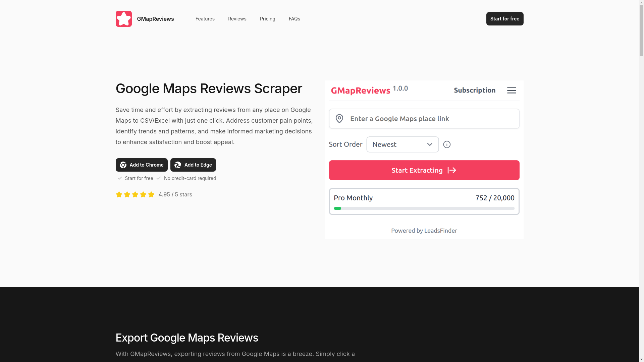
Task: Click the arrow icon on Start Extracting
Action: (x=452, y=170)
